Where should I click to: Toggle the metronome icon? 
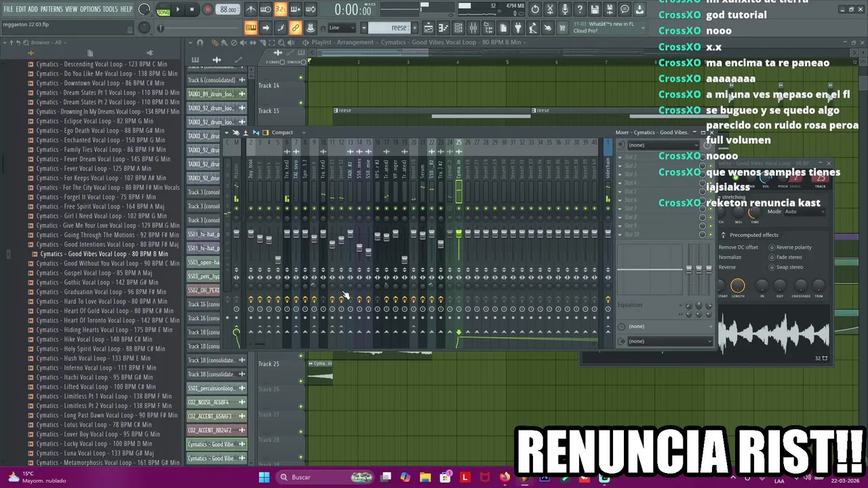[x=251, y=9]
